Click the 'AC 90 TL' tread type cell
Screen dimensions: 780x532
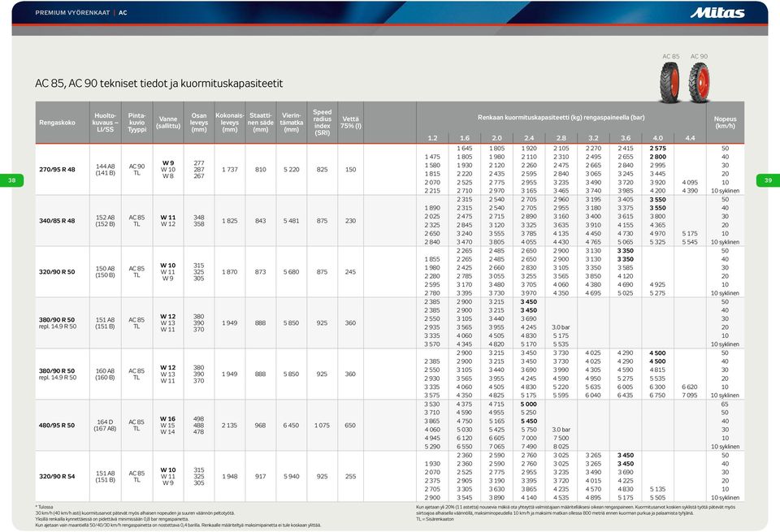(136, 170)
